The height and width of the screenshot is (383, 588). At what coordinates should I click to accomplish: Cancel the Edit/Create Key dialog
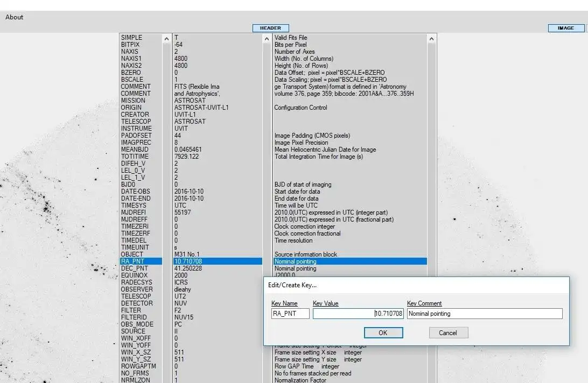coord(448,333)
